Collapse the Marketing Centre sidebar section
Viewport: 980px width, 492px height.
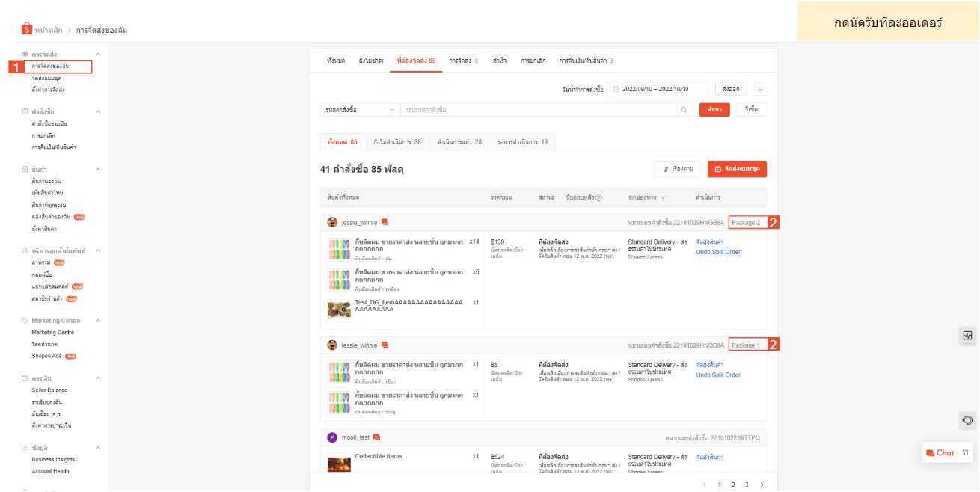pos(98,321)
